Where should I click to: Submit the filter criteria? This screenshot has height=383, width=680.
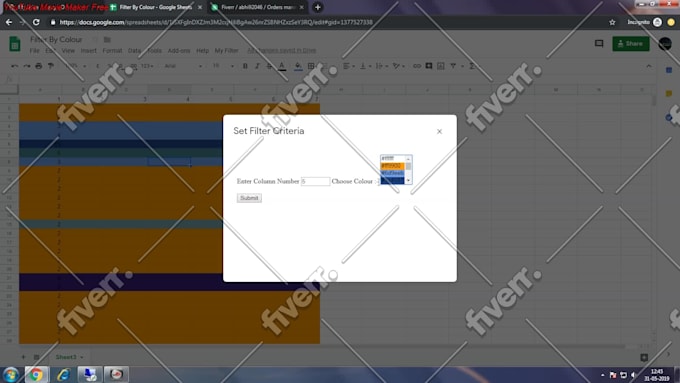(x=249, y=198)
